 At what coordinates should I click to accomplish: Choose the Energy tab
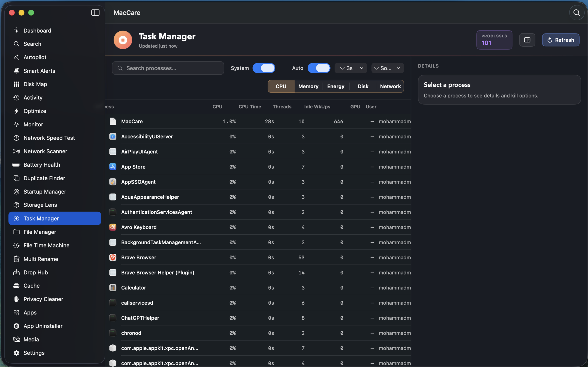coord(336,86)
